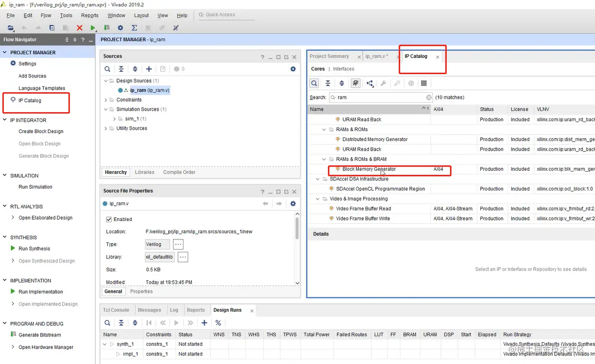Click the Open Project toolbar icon

(x=10, y=28)
